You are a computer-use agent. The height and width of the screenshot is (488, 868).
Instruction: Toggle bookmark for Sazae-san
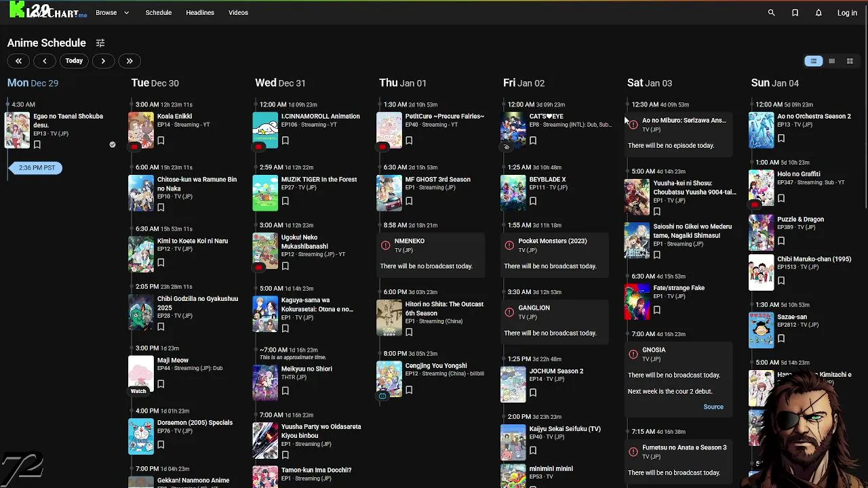coord(781,338)
